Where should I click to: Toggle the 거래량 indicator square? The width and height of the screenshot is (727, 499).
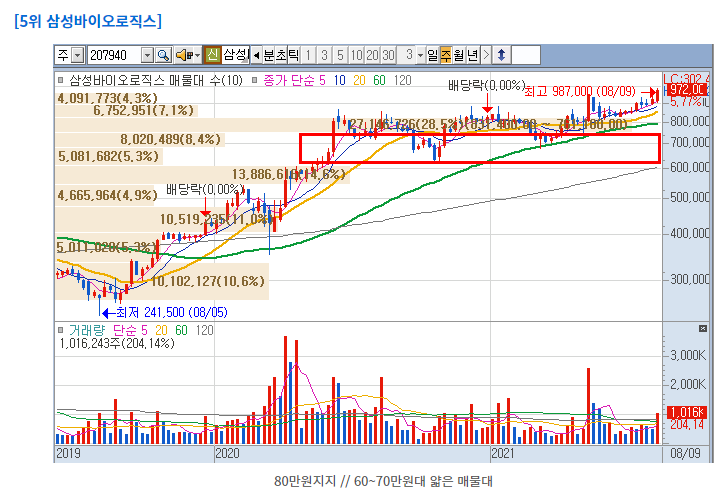[60, 330]
